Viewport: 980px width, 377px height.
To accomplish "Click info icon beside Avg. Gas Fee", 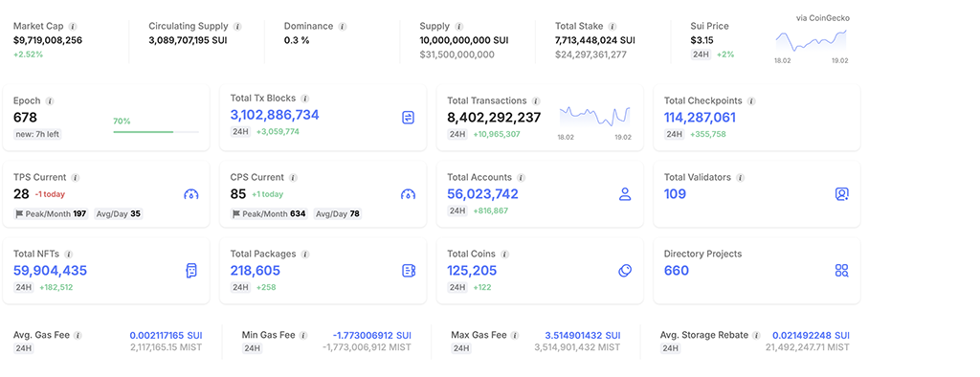I will (x=78, y=335).
